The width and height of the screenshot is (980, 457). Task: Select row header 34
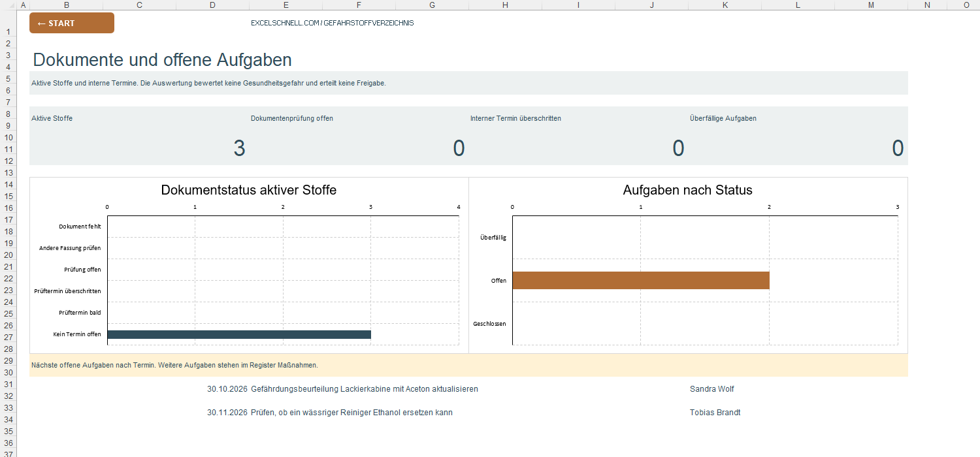(8, 419)
